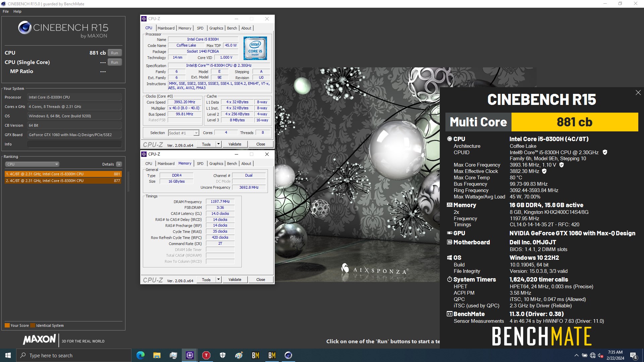The height and width of the screenshot is (362, 644).
Task: Click verified shield beside Max Effective Clock
Action: 544,171
